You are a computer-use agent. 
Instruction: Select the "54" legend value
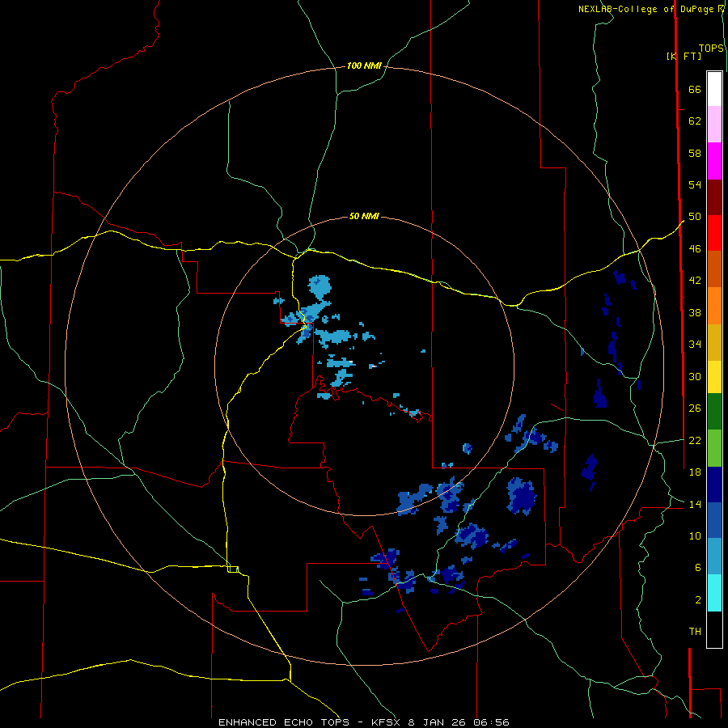pos(695,184)
